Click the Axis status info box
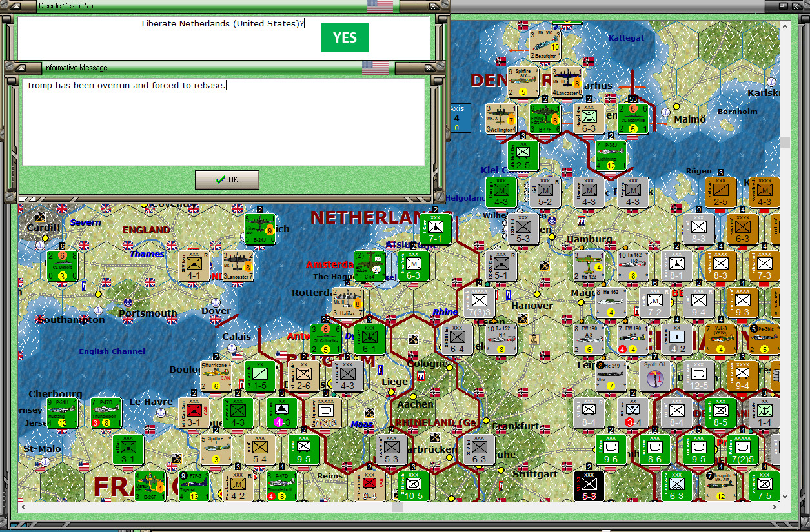The width and height of the screenshot is (810, 532). point(461,118)
